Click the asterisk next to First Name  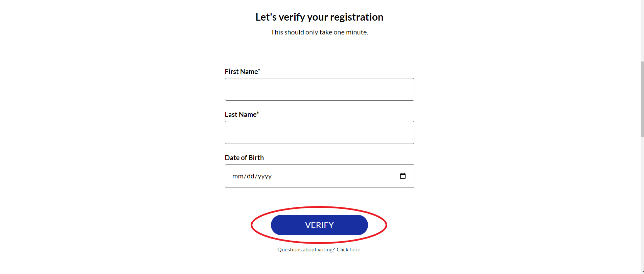[x=259, y=70]
